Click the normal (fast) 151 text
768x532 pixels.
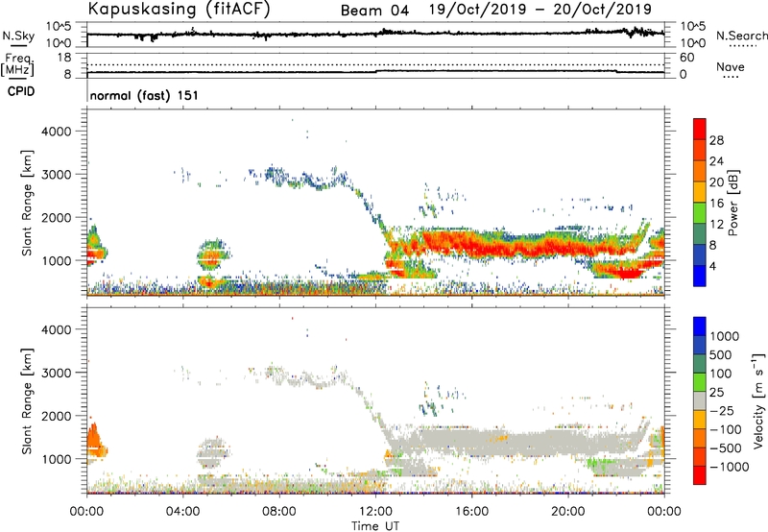144,95
